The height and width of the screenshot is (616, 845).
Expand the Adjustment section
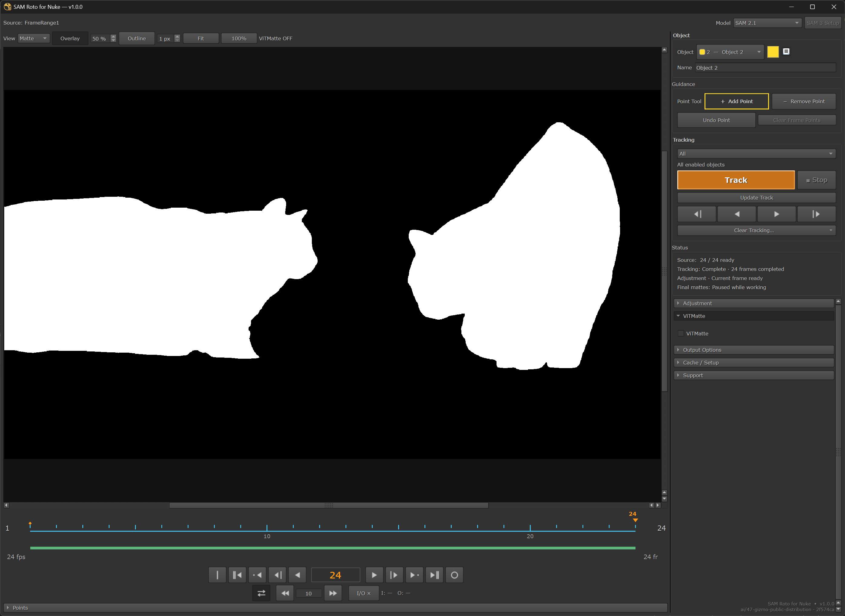(754, 303)
